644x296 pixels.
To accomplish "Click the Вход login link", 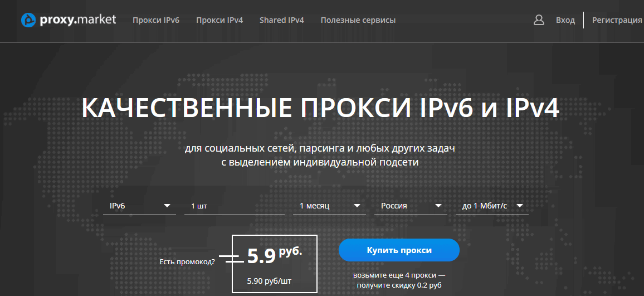I will point(565,20).
